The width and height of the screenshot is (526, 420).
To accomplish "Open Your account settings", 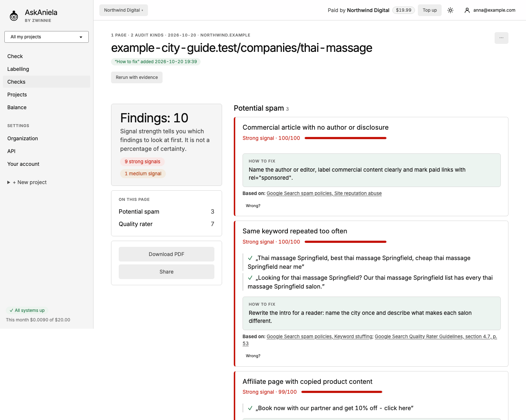I will (46, 164).
